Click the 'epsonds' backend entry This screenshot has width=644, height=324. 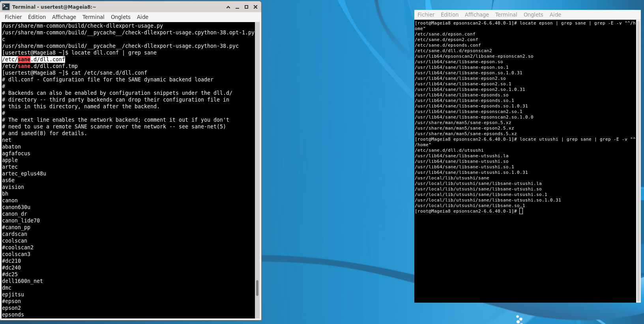point(13,315)
